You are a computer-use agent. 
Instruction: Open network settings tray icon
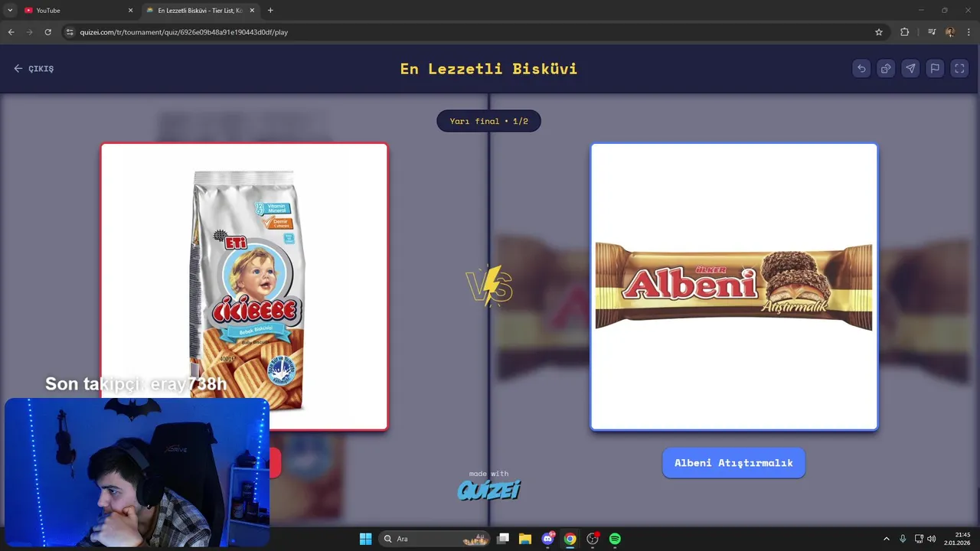919,539
